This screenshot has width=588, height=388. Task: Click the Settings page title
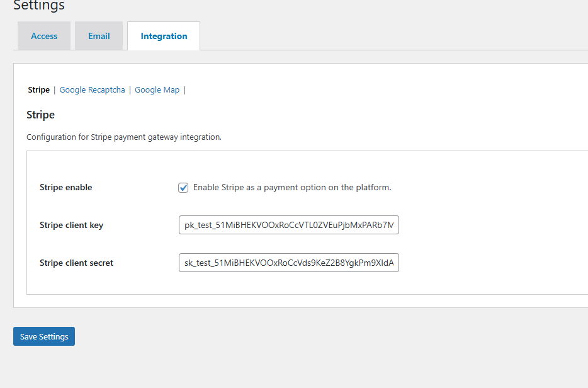(38, 6)
